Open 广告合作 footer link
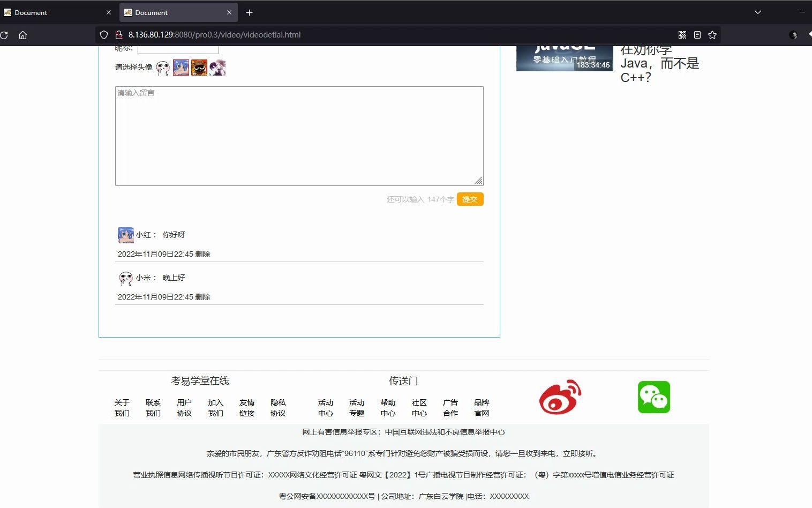Screen dimensions: 812x508 click(x=450, y=408)
